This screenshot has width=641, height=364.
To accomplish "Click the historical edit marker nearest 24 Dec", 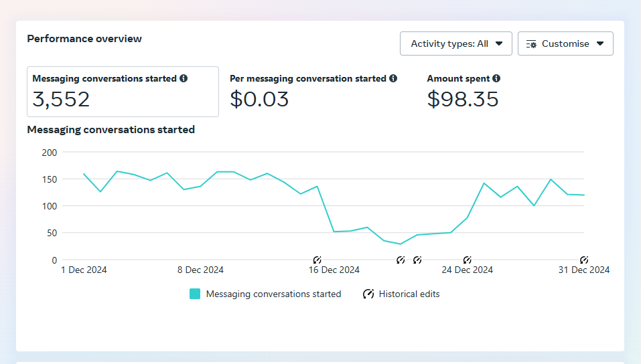I will point(468,260).
